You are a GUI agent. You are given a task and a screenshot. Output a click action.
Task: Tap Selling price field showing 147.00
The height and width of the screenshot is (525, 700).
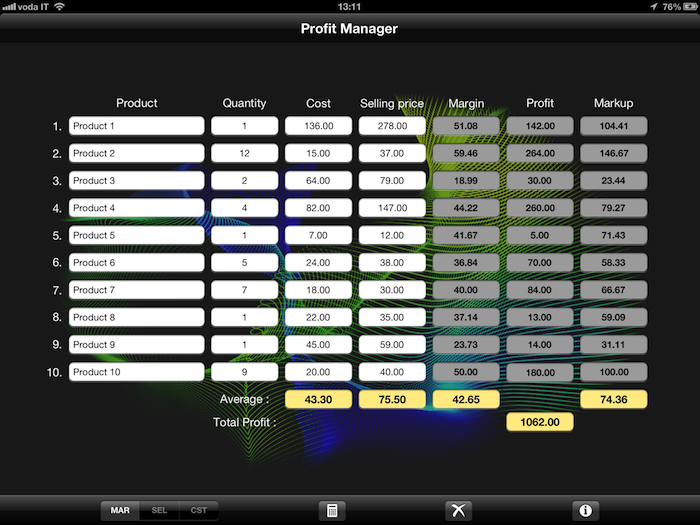pos(392,208)
